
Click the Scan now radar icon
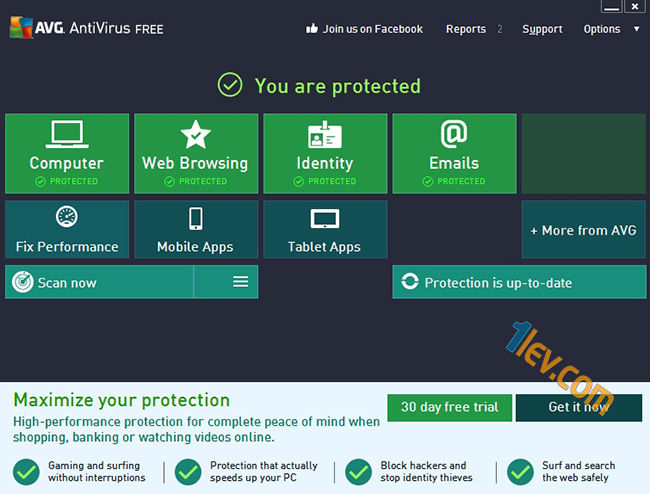click(x=22, y=282)
